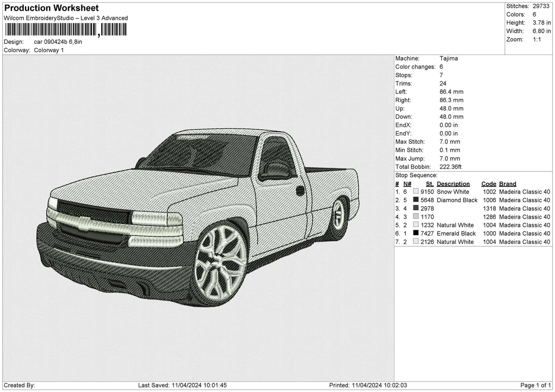The image size is (555, 392).
Task: Click the 'Snow White' description
Action: coord(453,191)
